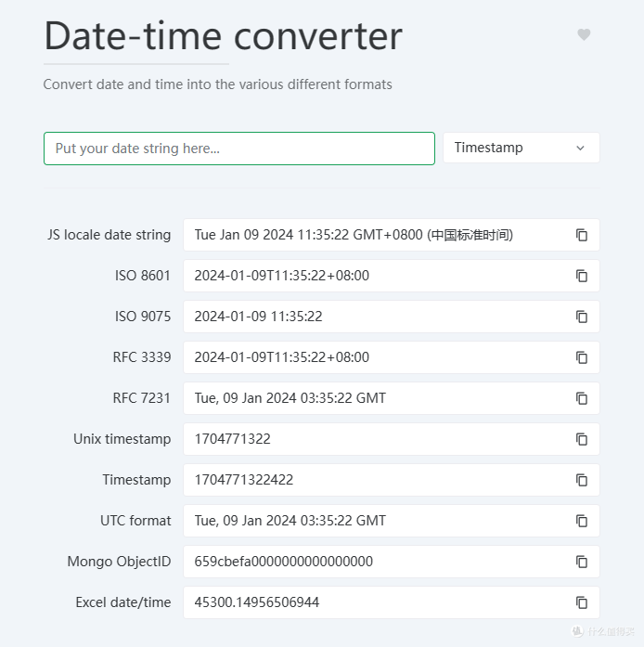This screenshot has width=644, height=647.
Task: Copy the Timestamp milliseconds value
Action: pos(582,480)
